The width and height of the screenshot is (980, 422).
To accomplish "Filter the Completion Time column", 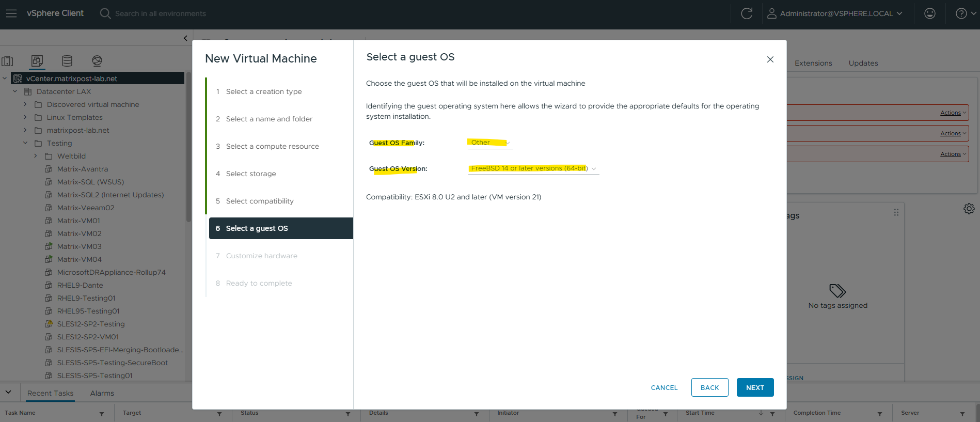I will pos(880,414).
